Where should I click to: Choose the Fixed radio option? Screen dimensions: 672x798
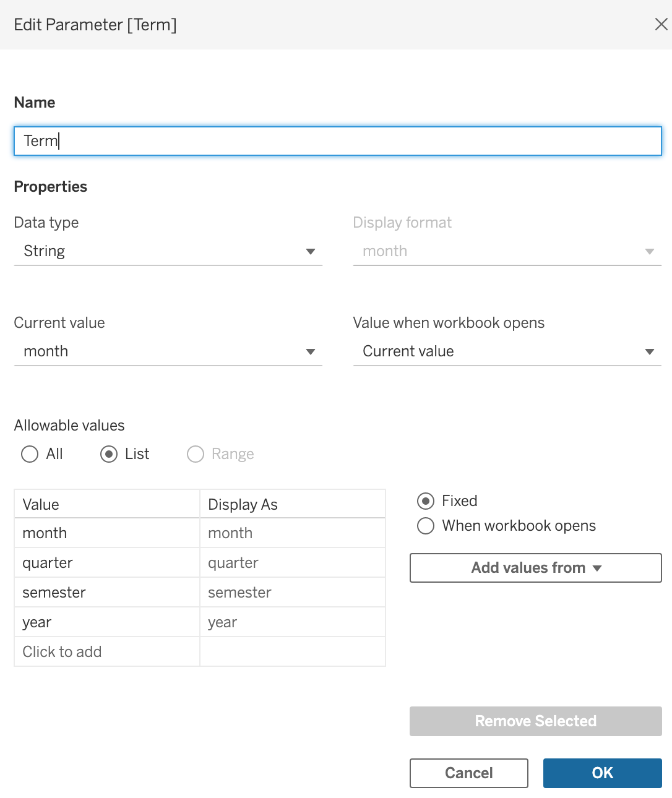[x=447, y=500]
